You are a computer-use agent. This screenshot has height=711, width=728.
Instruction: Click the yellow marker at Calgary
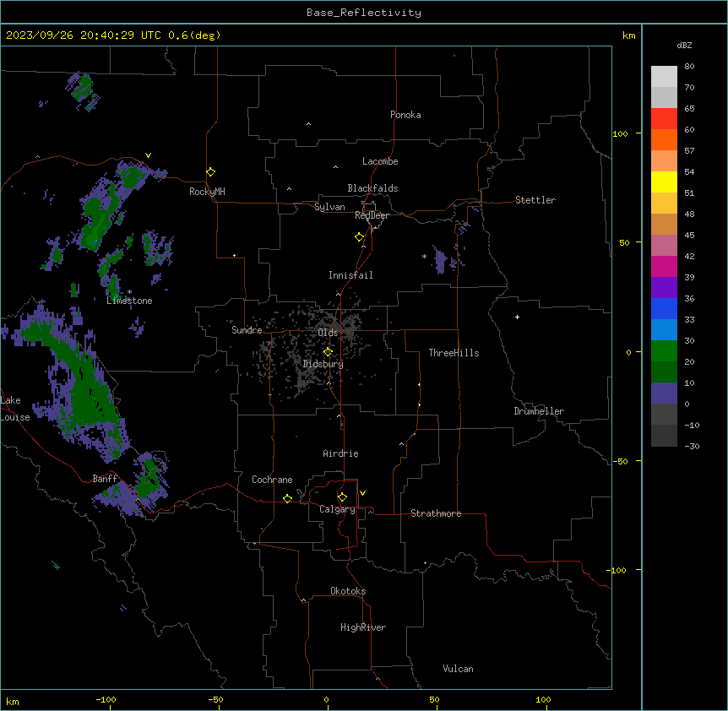342,497
